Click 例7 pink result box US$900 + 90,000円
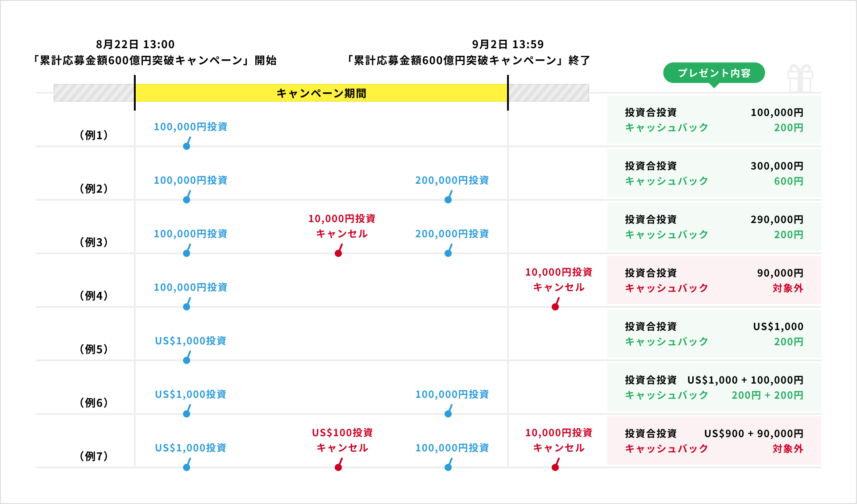 point(714,441)
